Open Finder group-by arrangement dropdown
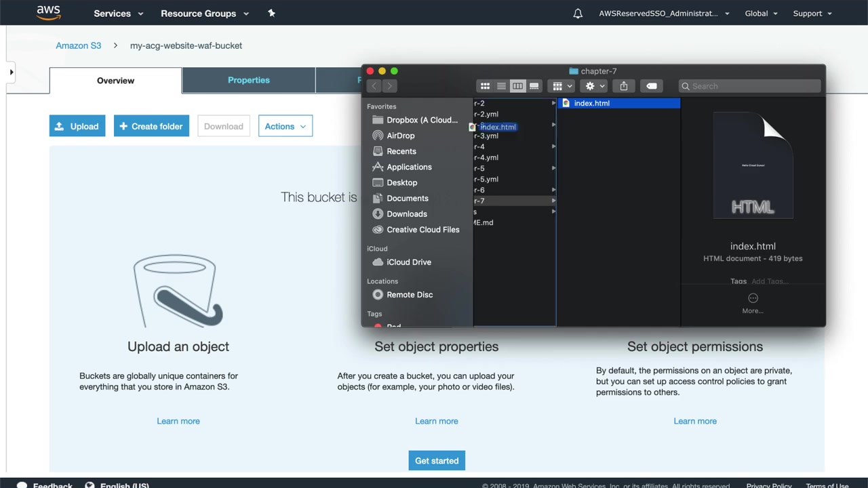The height and width of the screenshot is (488, 868). point(563,86)
